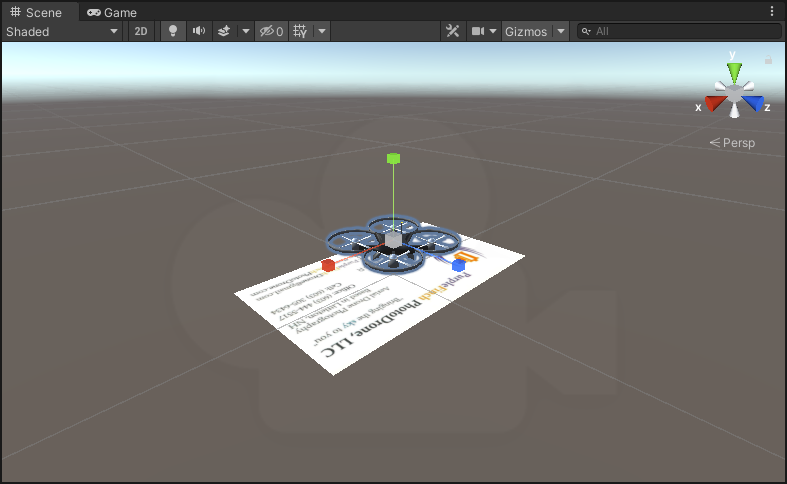This screenshot has width=787, height=484.
Task: Toggle scene lighting lightbulb icon
Action: tap(173, 32)
